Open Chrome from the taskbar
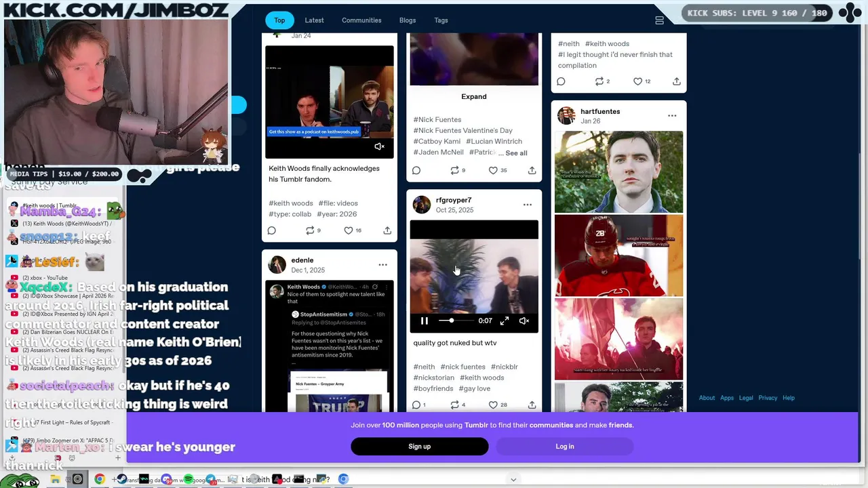 [100, 479]
